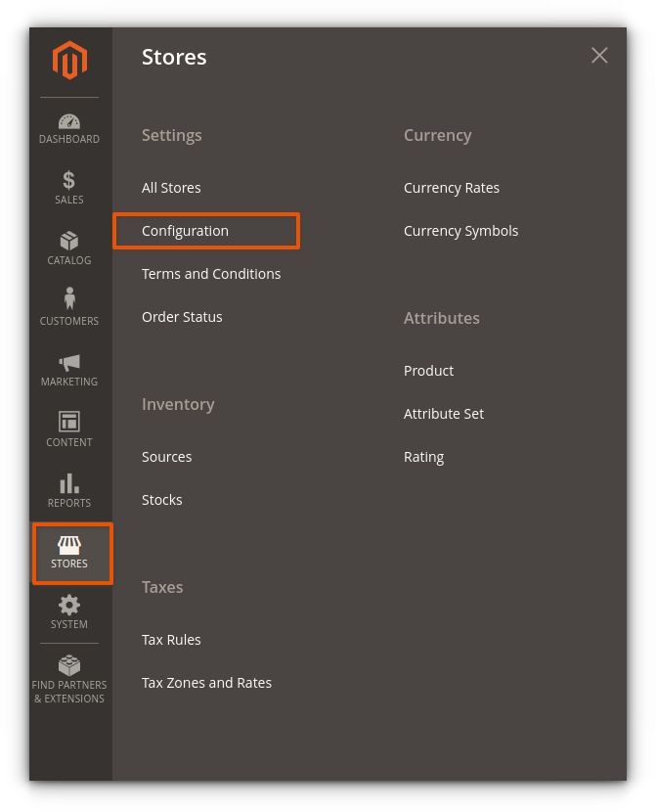Select the Stores storefront icon
This screenshot has height=812, width=656.
point(68,545)
